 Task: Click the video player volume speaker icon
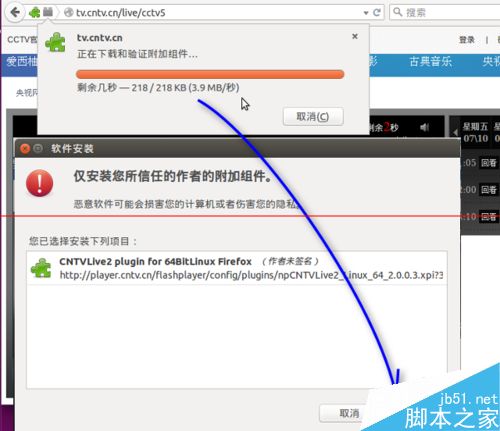(424, 127)
